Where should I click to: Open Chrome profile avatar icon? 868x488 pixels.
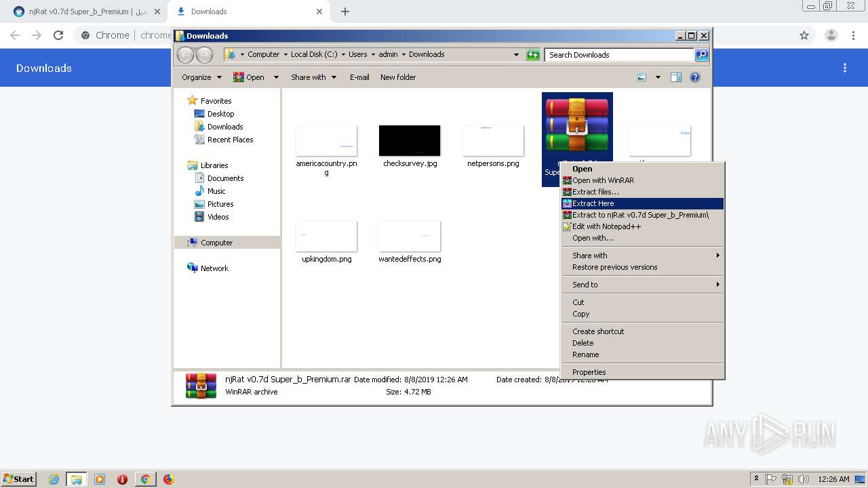pyautogui.click(x=831, y=35)
